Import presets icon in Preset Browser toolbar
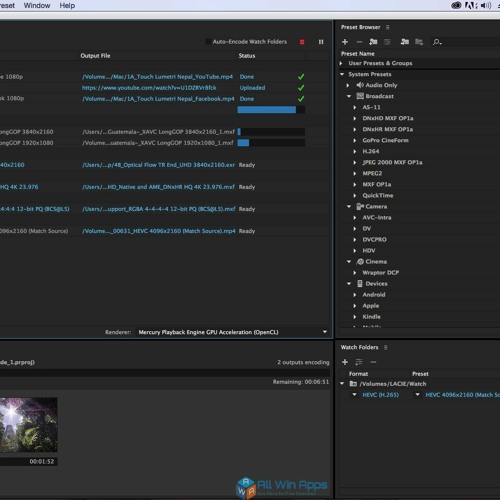500x500 pixels. pos(405,42)
